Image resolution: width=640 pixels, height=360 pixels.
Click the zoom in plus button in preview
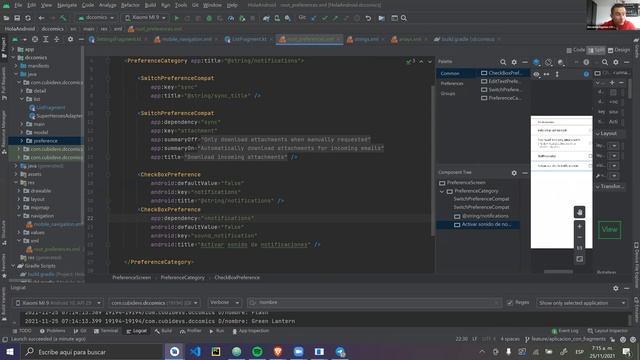click(579, 226)
